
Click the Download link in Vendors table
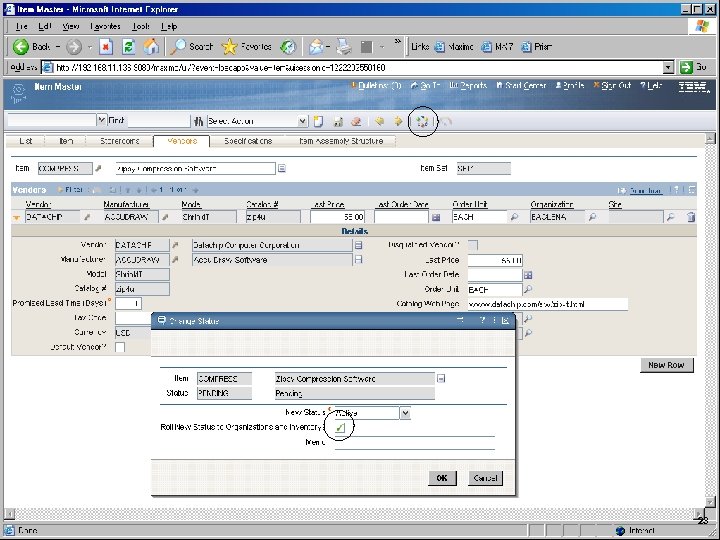point(646,190)
